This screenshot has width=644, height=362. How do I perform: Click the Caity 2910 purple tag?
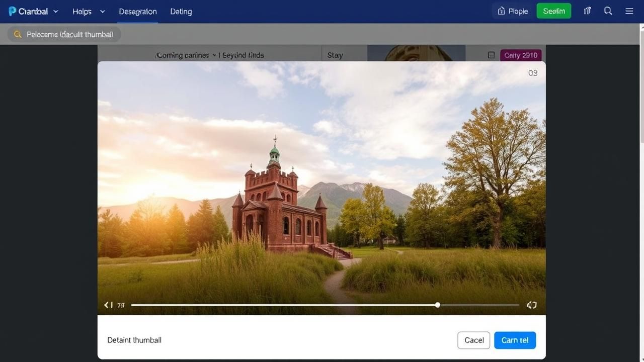[521, 55]
